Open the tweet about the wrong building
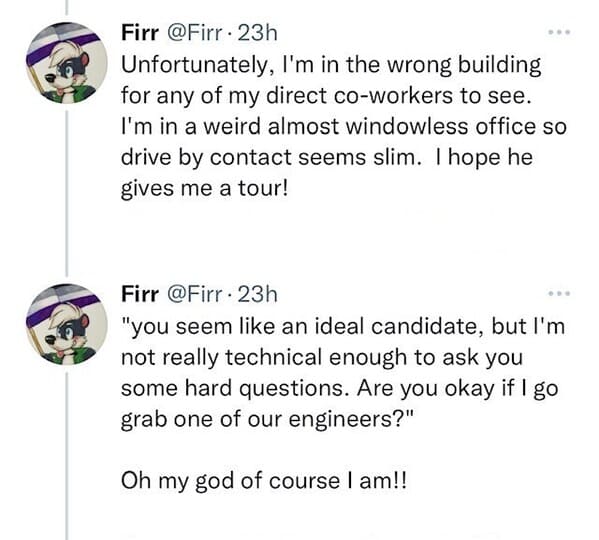This screenshot has width=599, height=540. pyautogui.click(x=343, y=126)
